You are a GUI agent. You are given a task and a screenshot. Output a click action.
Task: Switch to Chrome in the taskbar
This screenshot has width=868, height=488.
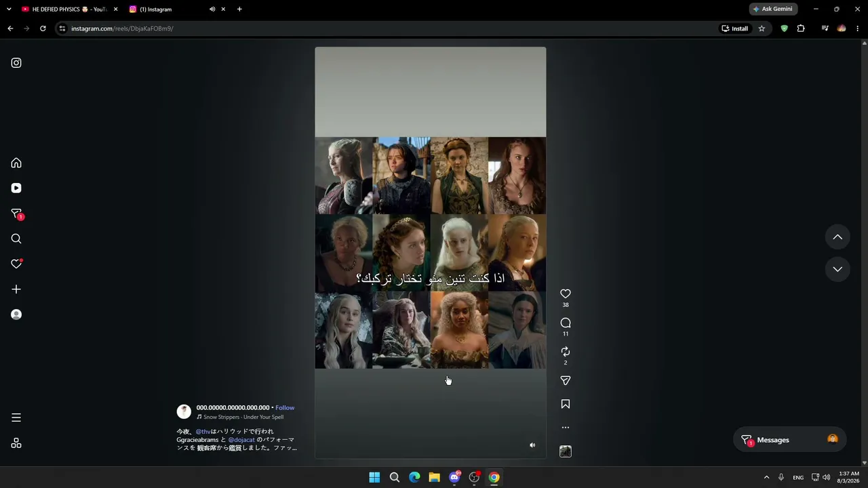click(x=494, y=477)
